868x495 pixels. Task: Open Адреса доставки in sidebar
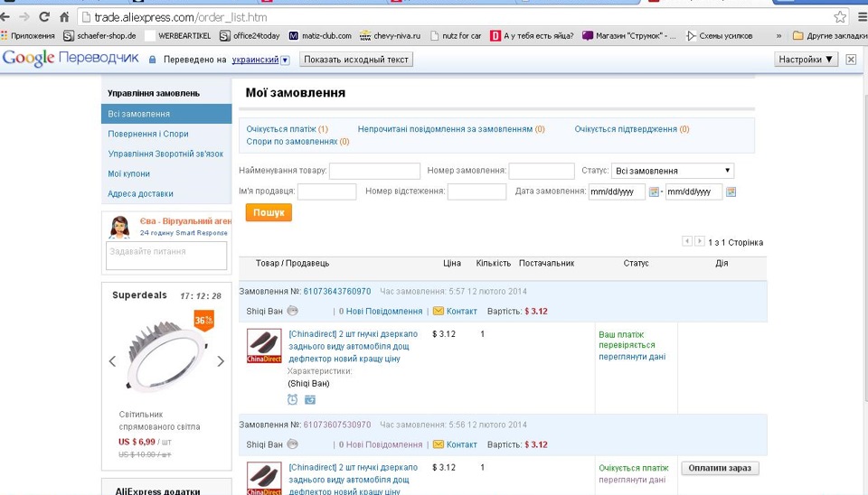pyautogui.click(x=140, y=193)
